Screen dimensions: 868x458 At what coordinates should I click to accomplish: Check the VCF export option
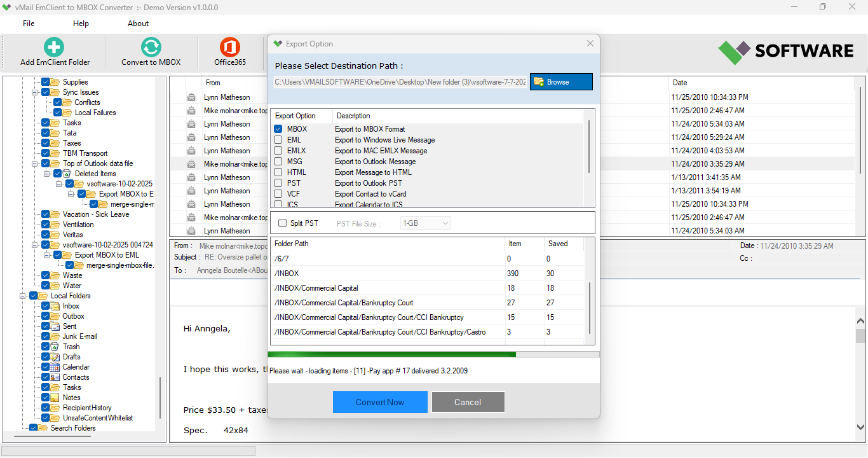278,194
